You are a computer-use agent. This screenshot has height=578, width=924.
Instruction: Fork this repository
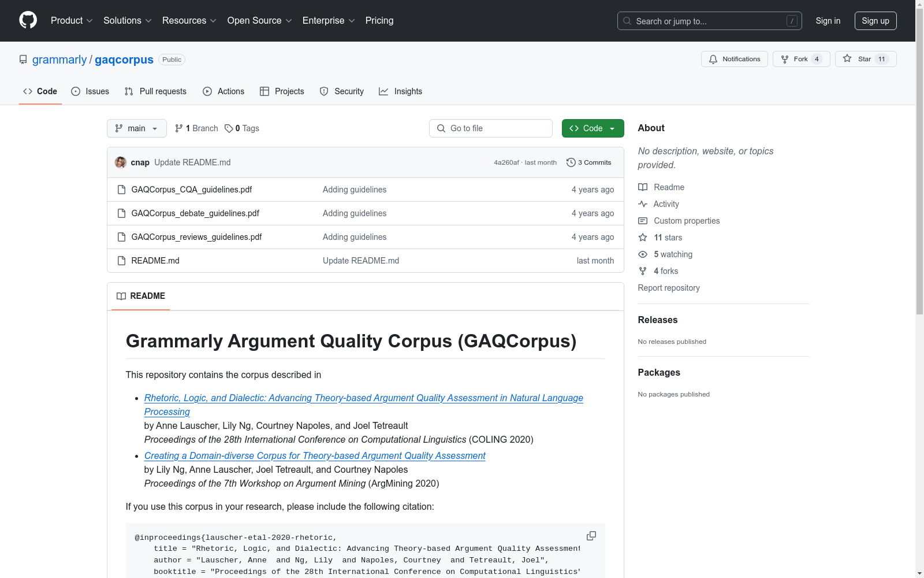point(802,59)
